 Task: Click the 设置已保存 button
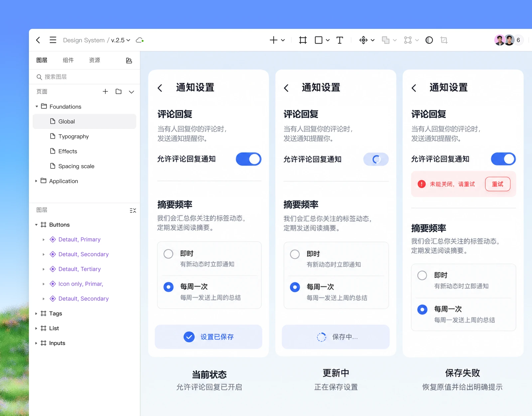click(x=208, y=337)
